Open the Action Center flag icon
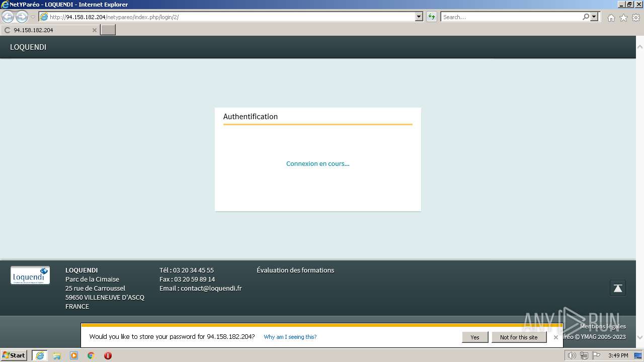Image resolution: width=644 pixels, height=362 pixels. (596, 355)
